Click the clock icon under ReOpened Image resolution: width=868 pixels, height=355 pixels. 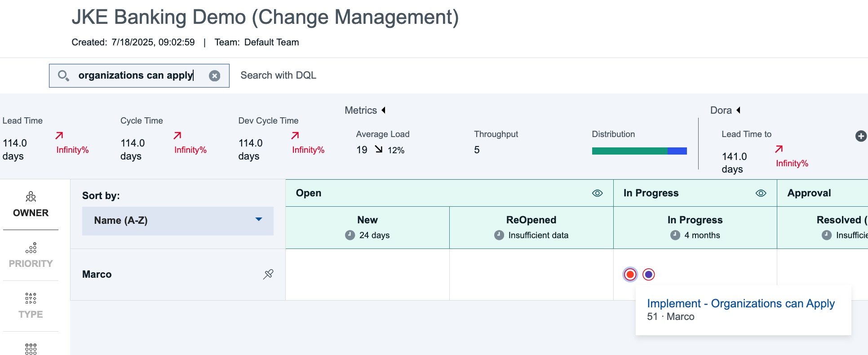(x=499, y=235)
